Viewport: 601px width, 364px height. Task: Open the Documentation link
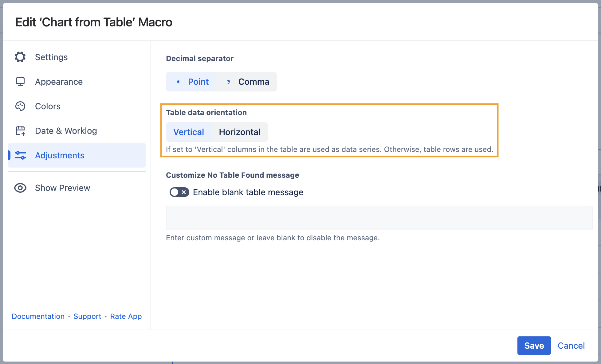(x=38, y=316)
